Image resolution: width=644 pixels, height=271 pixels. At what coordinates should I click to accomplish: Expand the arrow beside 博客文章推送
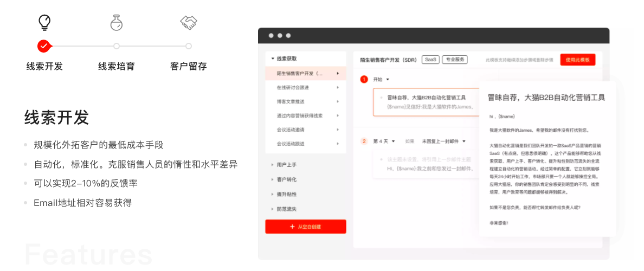(338, 101)
